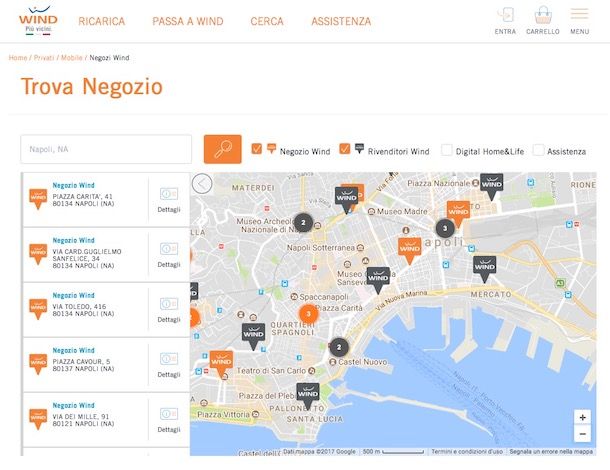The height and width of the screenshot is (470, 610).
Task: Go to Privati breadcrumb
Action: 44,58
